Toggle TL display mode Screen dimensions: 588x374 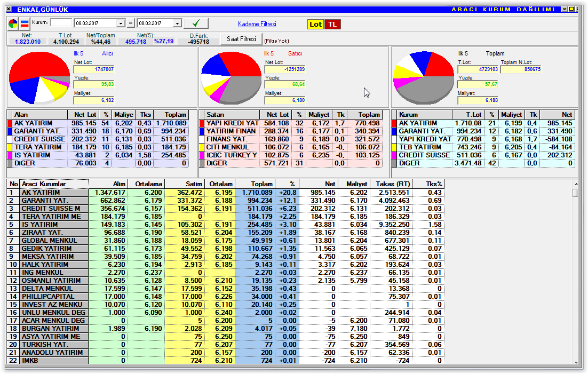tap(332, 25)
